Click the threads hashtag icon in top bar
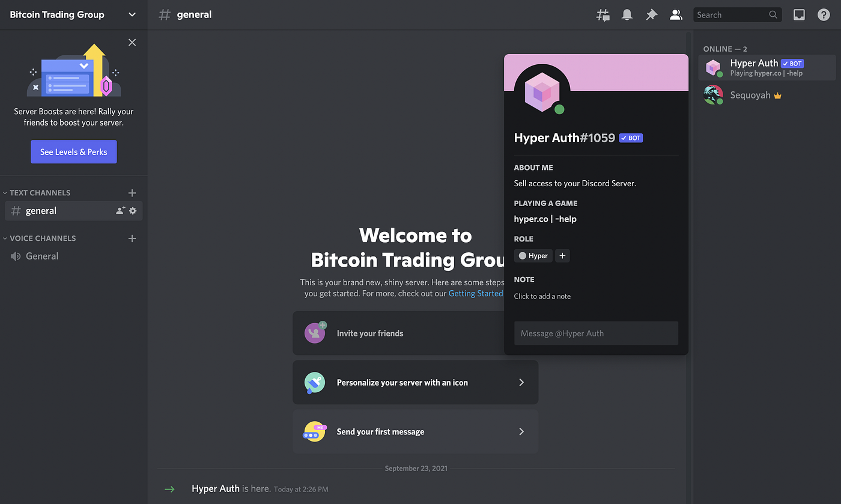 [603, 14]
